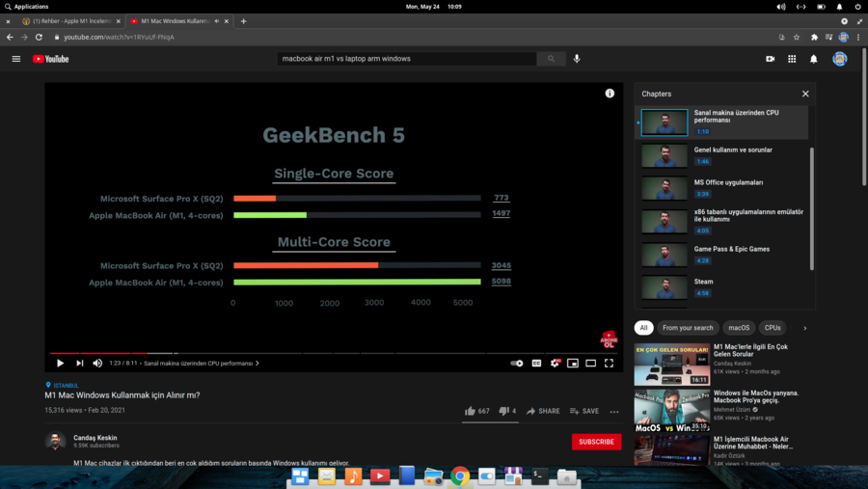Click Sanal makina üzerinden CPU chapter thumbnail
This screenshot has width=868, height=489.
coord(665,122)
